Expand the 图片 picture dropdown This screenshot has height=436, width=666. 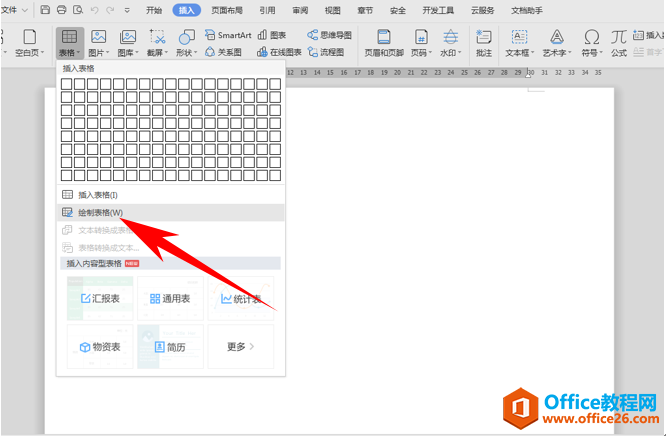(x=99, y=53)
